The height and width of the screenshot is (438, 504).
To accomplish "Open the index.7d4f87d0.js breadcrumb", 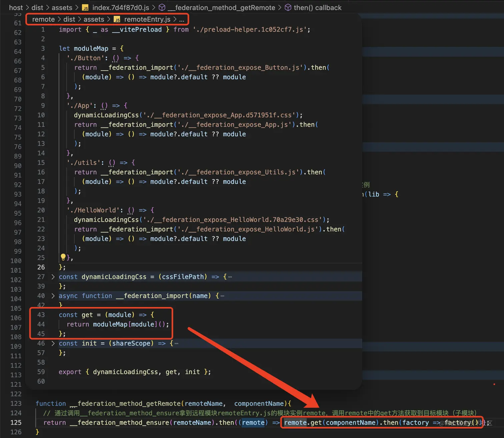I will tap(121, 8).
